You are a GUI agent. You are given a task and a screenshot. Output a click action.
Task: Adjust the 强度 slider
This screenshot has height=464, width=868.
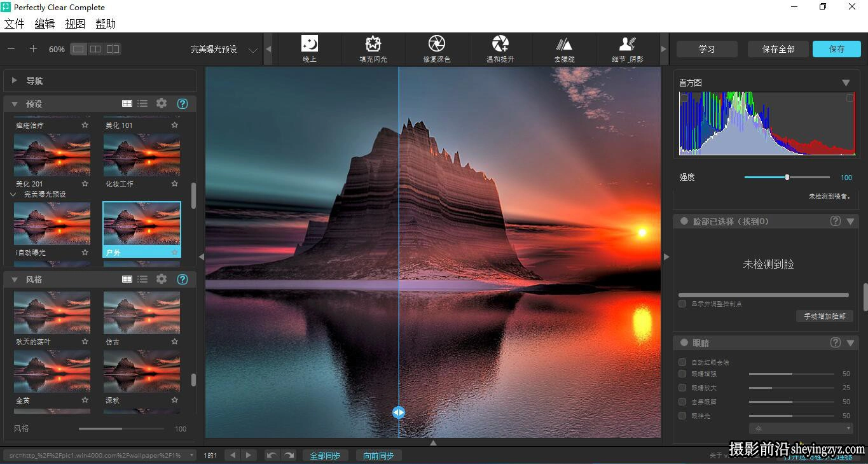(787, 178)
